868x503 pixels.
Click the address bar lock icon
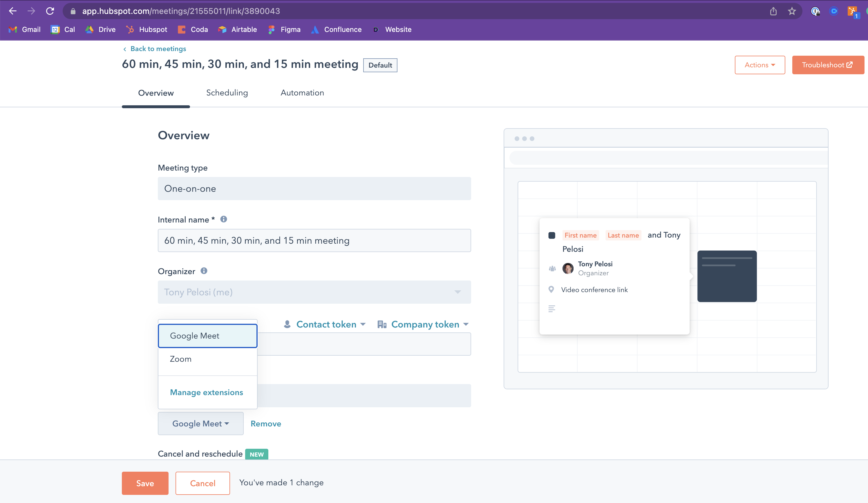point(73,11)
